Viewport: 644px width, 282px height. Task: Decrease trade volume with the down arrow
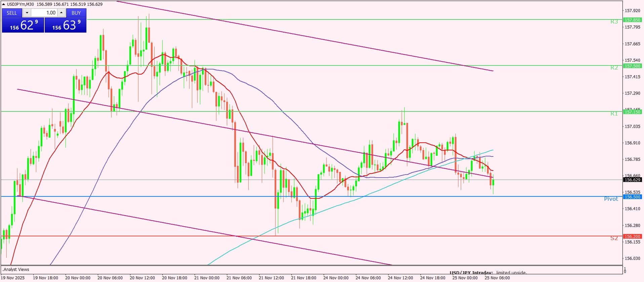click(x=27, y=13)
